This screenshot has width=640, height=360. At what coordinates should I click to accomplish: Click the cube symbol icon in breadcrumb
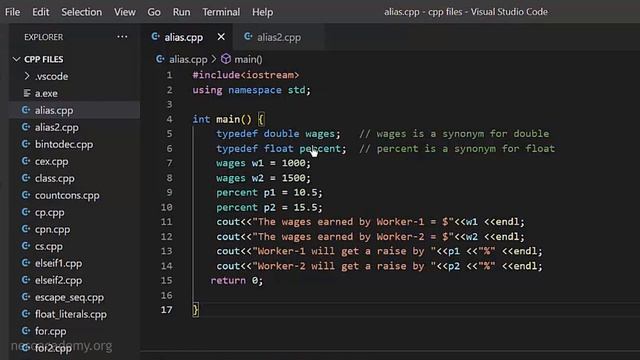click(226, 59)
